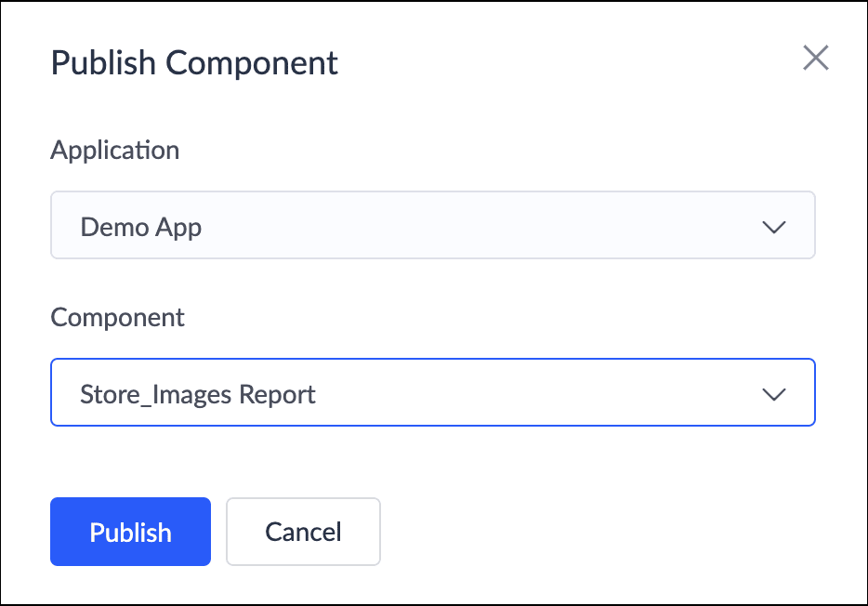868x606 pixels.
Task: Confirm publishing the Store_Images Report component
Action: tap(130, 532)
